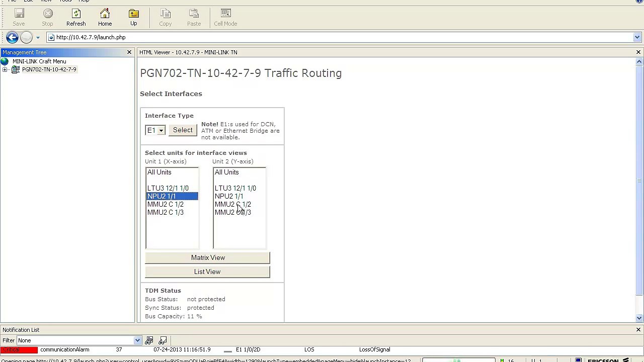Select NPU2 1/1 in Unit 1 list
This screenshot has width=644, height=362.
coord(172,196)
